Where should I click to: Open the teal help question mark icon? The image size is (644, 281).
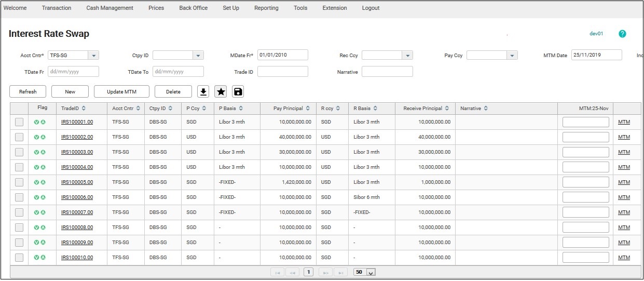[x=622, y=34]
